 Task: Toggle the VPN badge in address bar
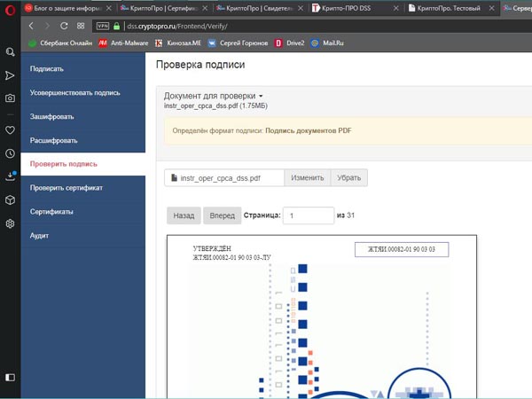click(103, 26)
